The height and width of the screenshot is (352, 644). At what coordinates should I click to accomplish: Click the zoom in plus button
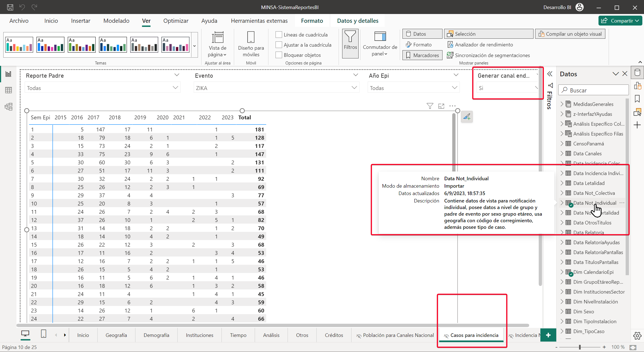604,347
